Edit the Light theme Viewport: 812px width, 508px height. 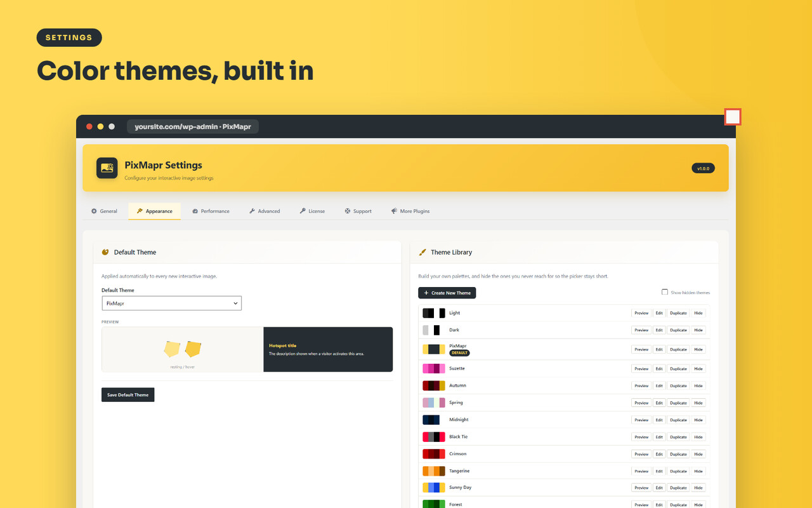point(659,313)
